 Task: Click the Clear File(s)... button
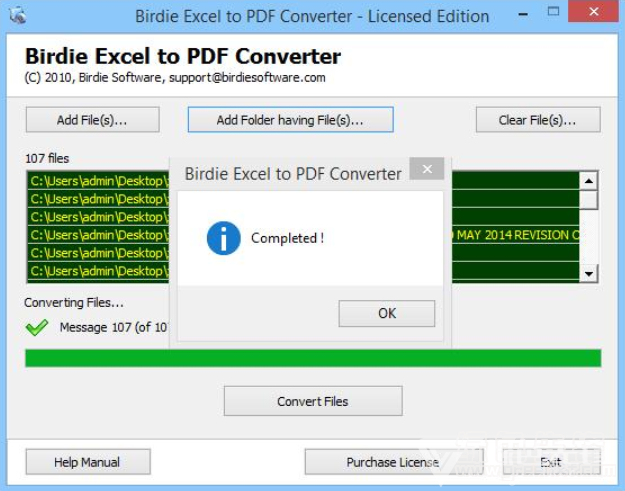click(x=538, y=120)
